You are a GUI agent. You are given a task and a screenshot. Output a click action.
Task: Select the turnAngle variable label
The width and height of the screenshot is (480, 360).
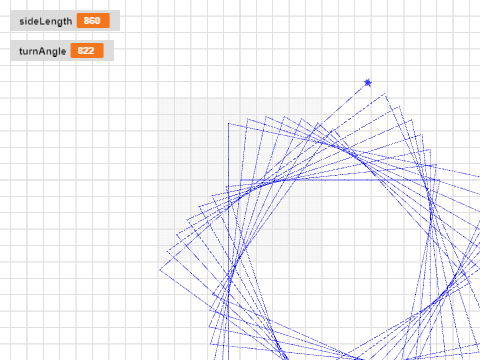(42, 51)
